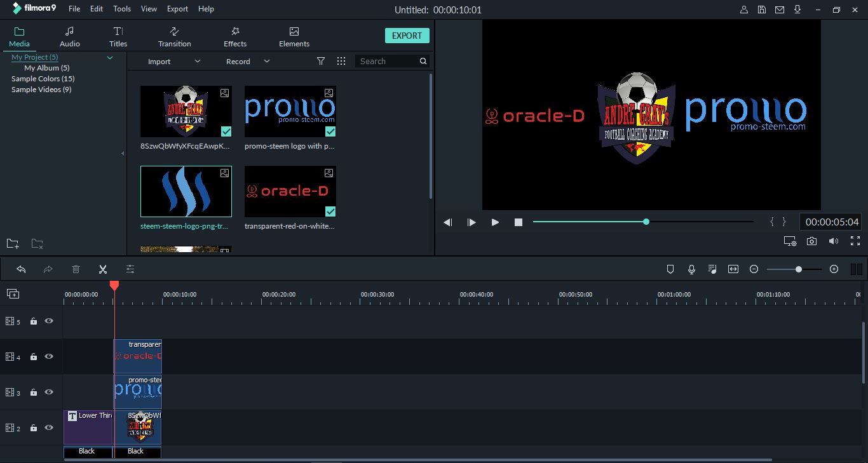Open the Help menu
This screenshot has width=868, height=463.
coord(206,9)
